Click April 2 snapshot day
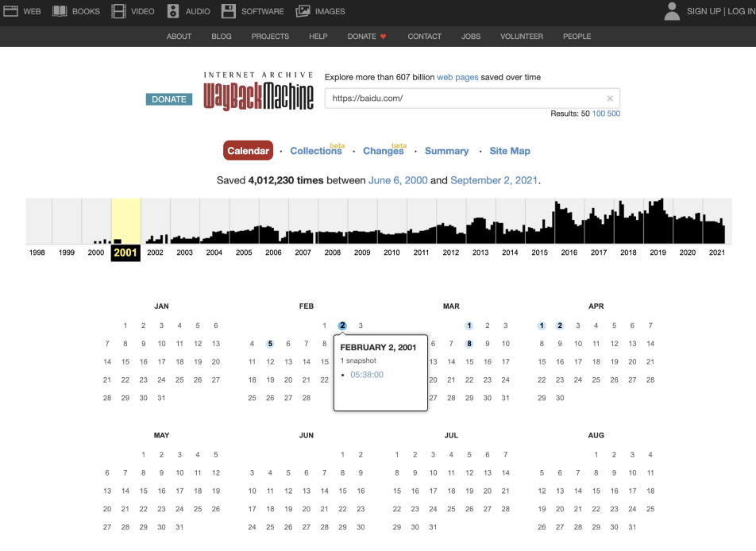This screenshot has width=756, height=551. 560,326
